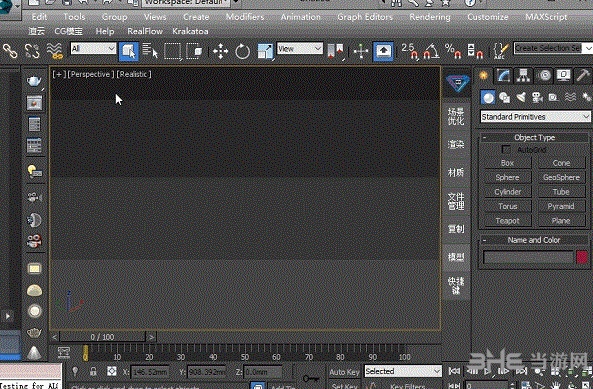
Task: Open the selection filter All dropdown
Action: tap(93, 48)
